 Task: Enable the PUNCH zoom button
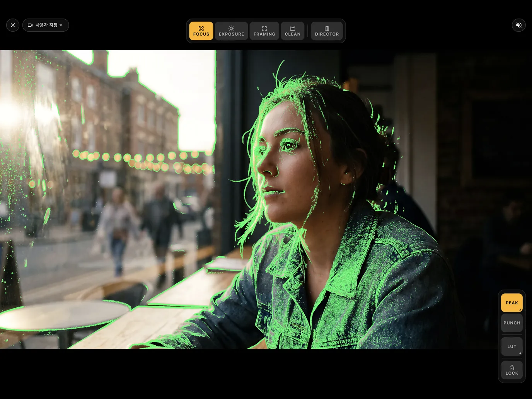click(512, 323)
